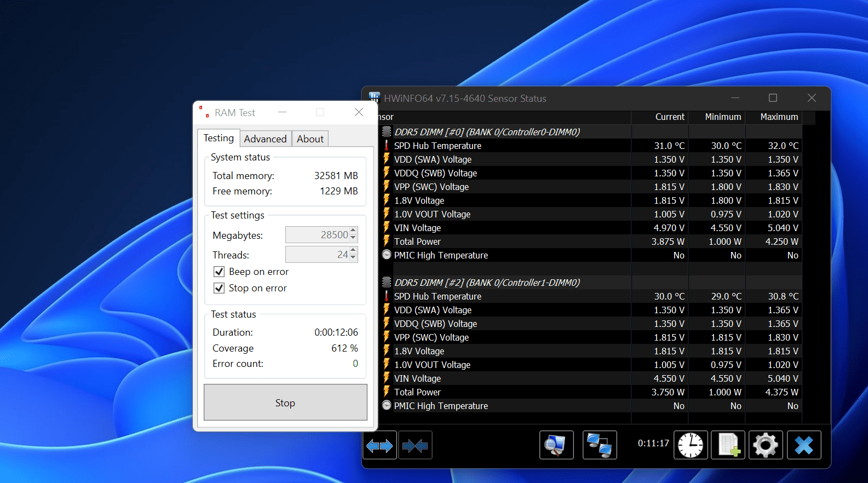Screen dimensions: 868x483
Task: Minimize the RAM Test window
Action: pos(282,112)
